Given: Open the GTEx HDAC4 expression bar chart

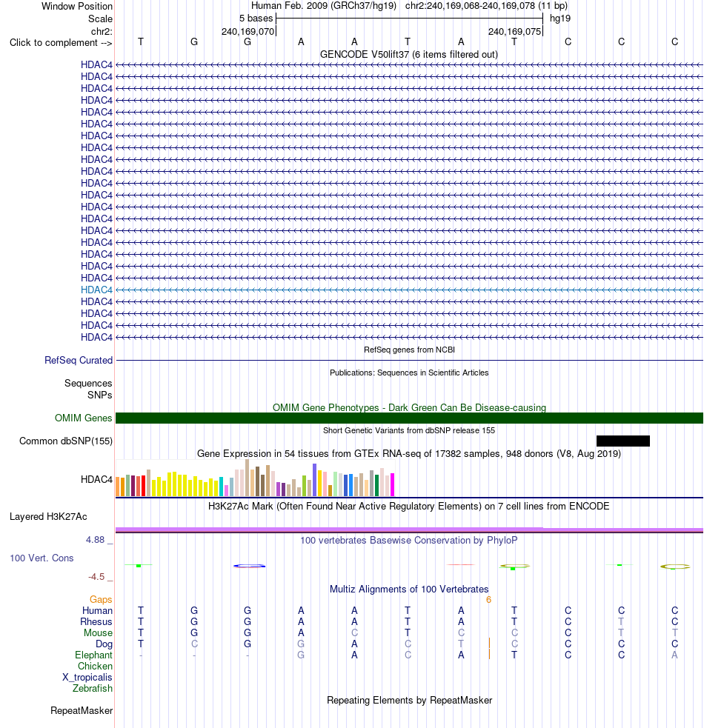Looking at the screenshot, I should [255, 478].
